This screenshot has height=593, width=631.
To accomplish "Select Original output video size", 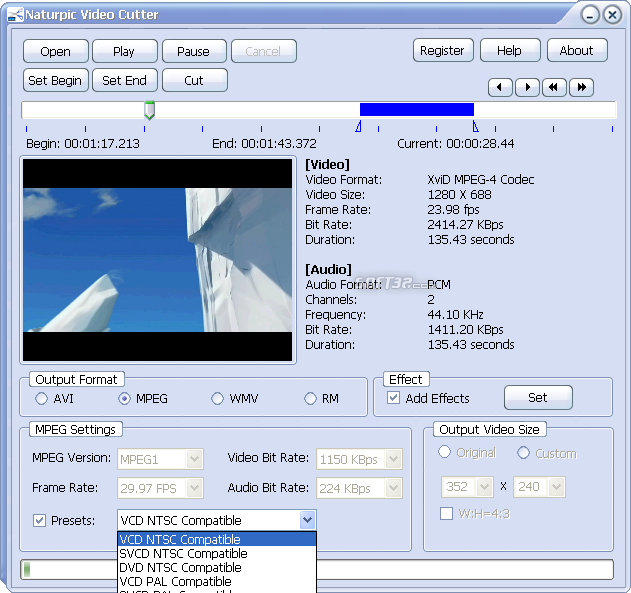I will [x=444, y=452].
